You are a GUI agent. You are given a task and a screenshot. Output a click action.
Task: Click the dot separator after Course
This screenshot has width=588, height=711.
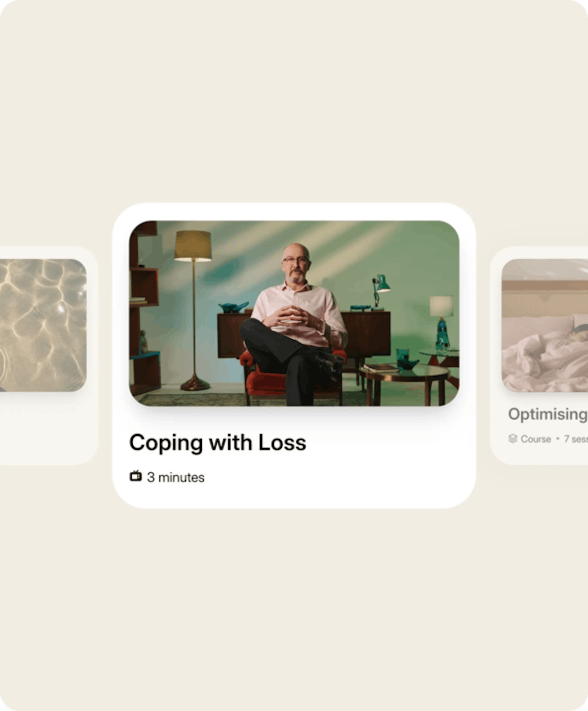[558, 439]
